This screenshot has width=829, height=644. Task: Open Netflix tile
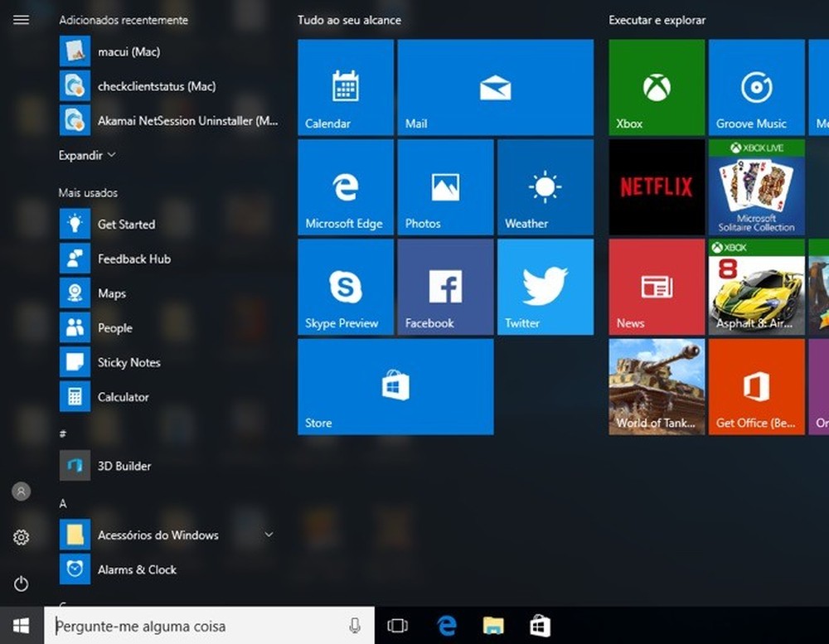[655, 186]
